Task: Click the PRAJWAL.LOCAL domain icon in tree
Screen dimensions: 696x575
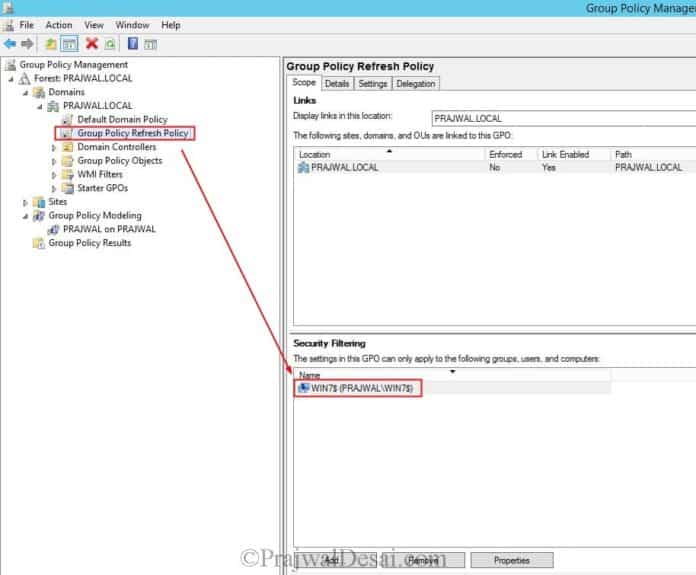Action: tap(53, 106)
